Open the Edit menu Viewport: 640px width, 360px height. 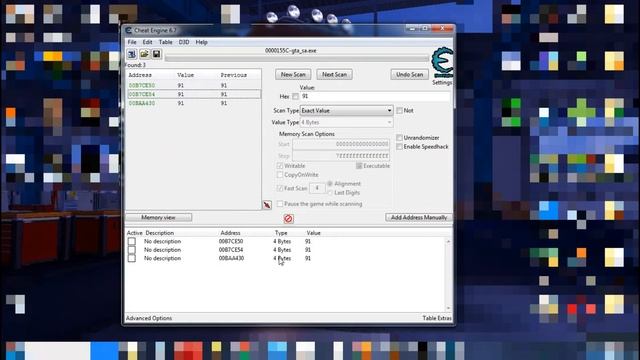(x=147, y=42)
